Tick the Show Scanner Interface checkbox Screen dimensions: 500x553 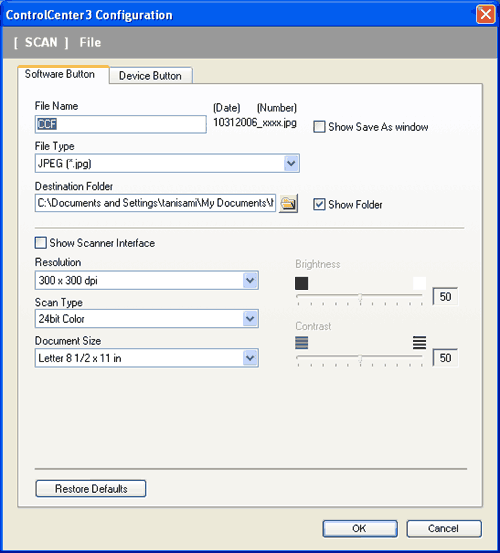pyautogui.click(x=41, y=243)
